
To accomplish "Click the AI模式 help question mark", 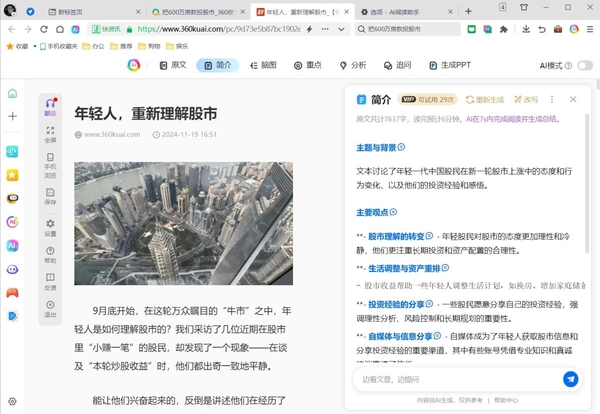I will click(569, 66).
